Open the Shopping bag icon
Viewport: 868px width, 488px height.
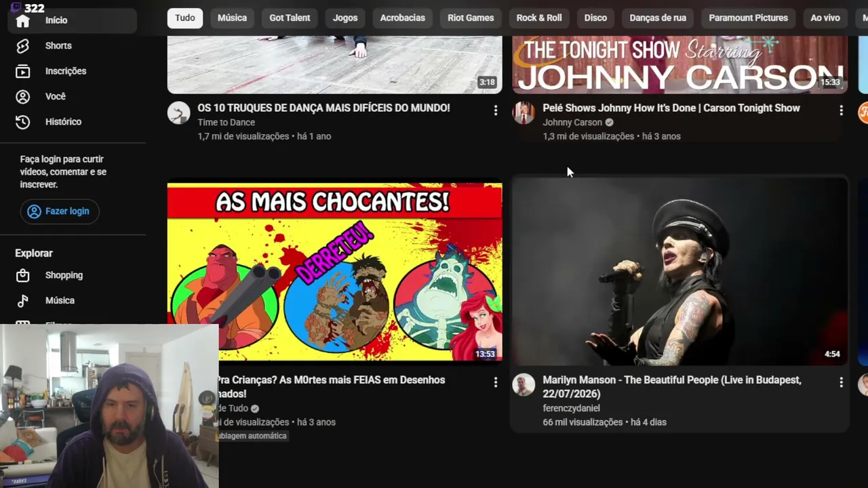[23, 275]
